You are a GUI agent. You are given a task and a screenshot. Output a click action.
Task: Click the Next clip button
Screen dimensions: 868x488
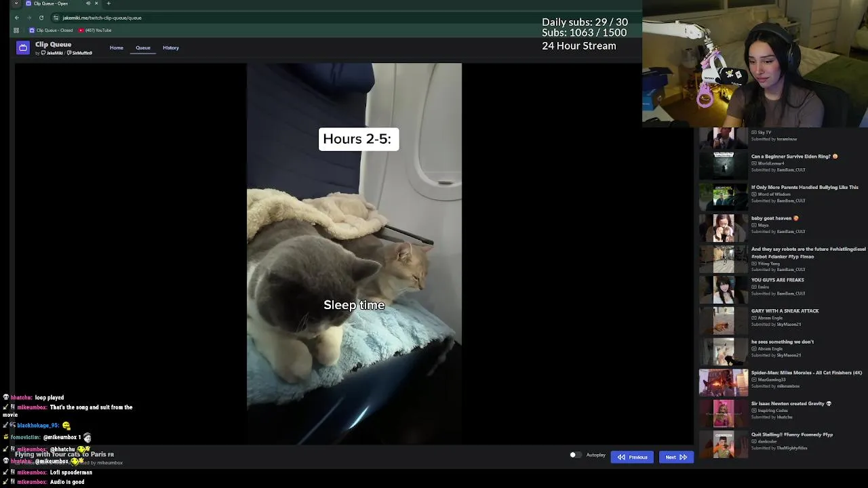pos(676,457)
